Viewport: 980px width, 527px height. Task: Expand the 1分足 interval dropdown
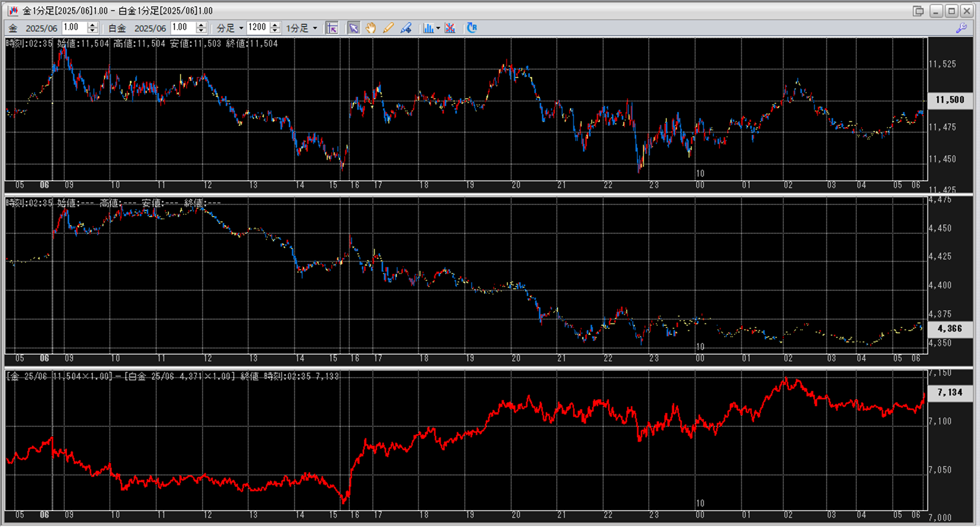315,28
